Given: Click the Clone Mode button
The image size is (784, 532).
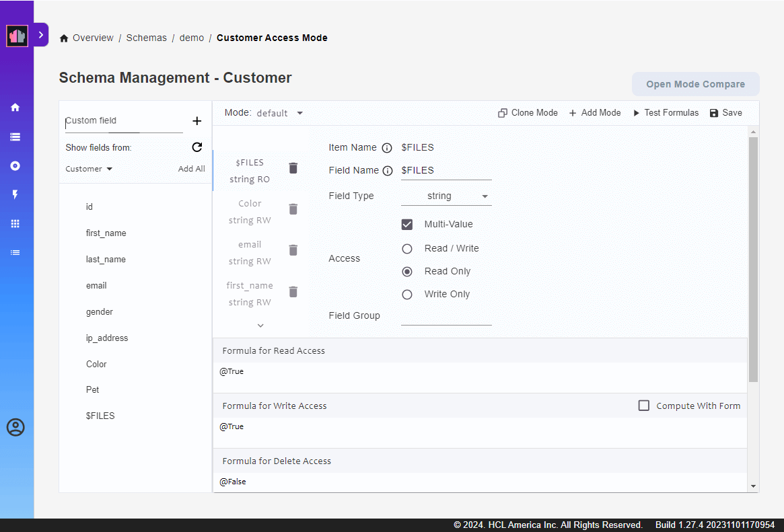Looking at the screenshot, I should click(x=528, y=113).
